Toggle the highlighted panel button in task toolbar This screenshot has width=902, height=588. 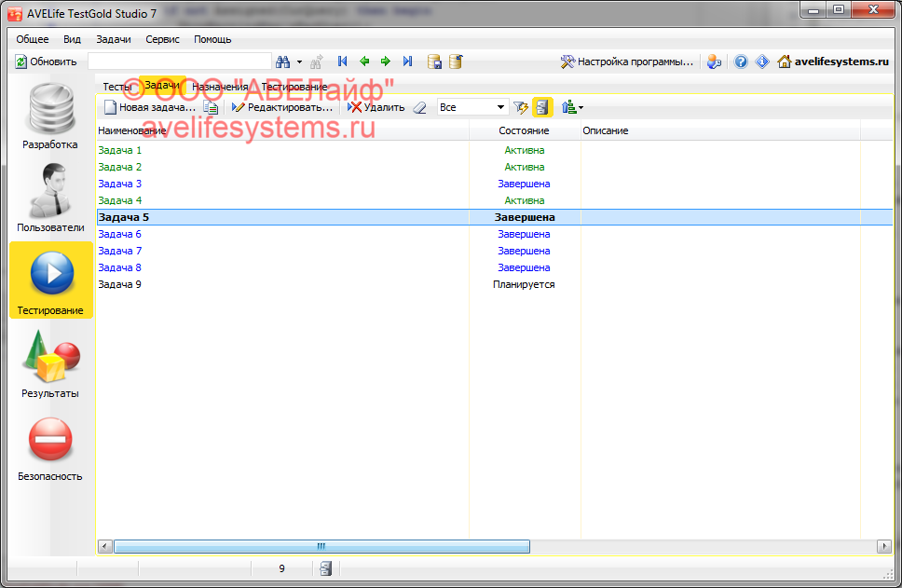tap(542, 107)
